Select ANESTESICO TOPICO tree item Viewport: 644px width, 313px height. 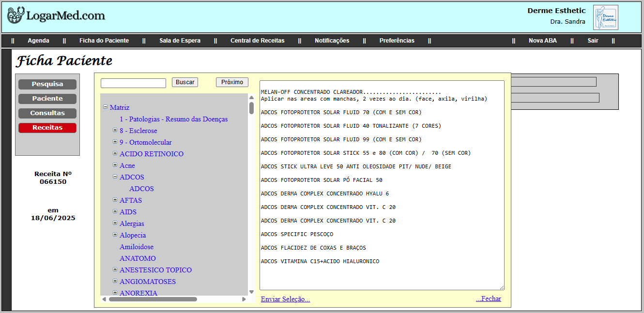tap(156, 270)
